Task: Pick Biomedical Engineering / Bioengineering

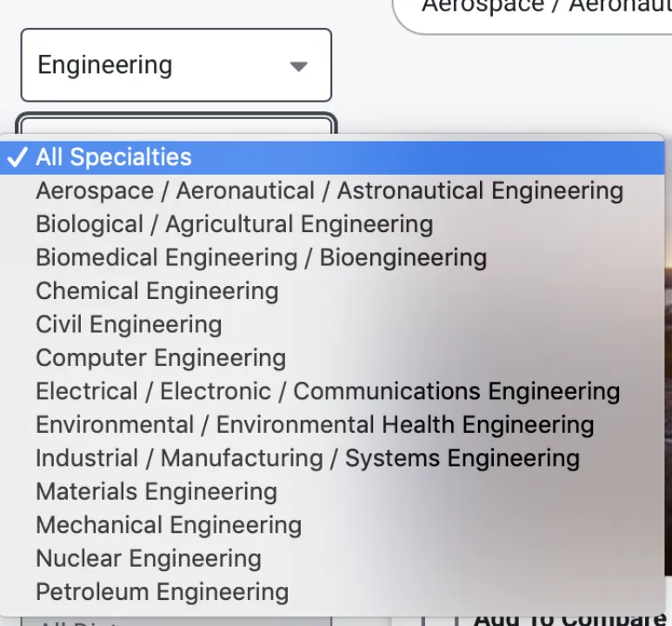Action: pyautogui.click(x=332, y=257)
